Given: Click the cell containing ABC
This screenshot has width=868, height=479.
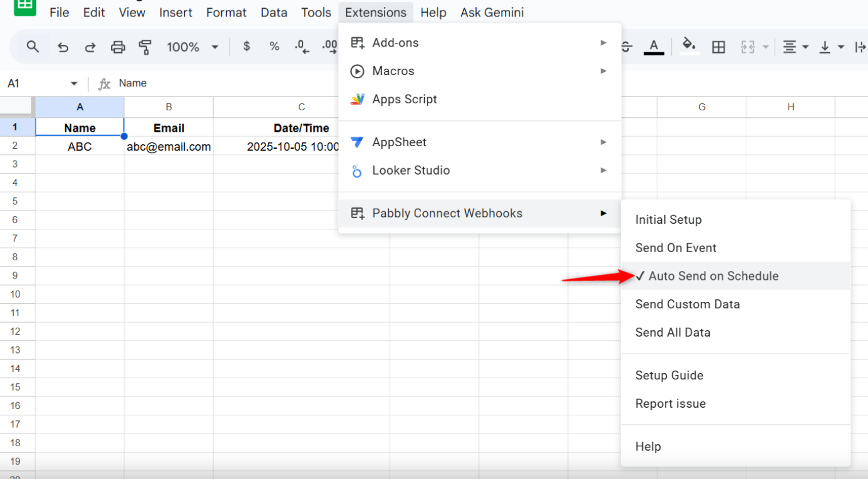Looking at the screenshot, I should (x=79, y=146).
